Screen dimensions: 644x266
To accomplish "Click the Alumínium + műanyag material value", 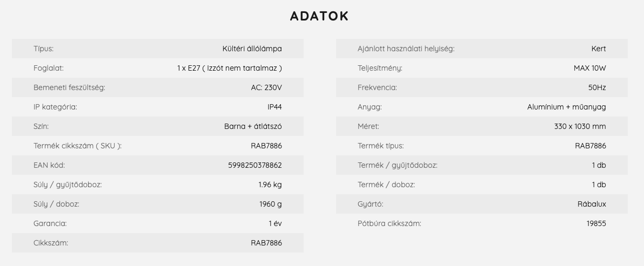I will tap(566, 107).
